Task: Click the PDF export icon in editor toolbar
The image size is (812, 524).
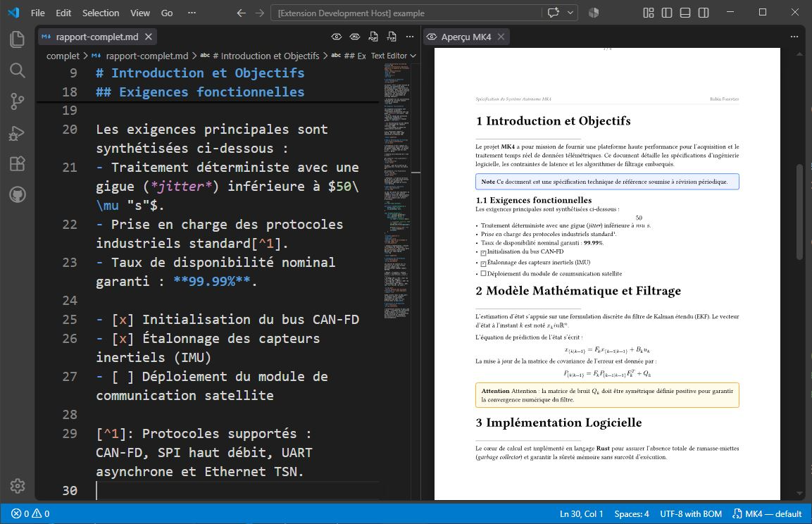Action: point(373,37)
